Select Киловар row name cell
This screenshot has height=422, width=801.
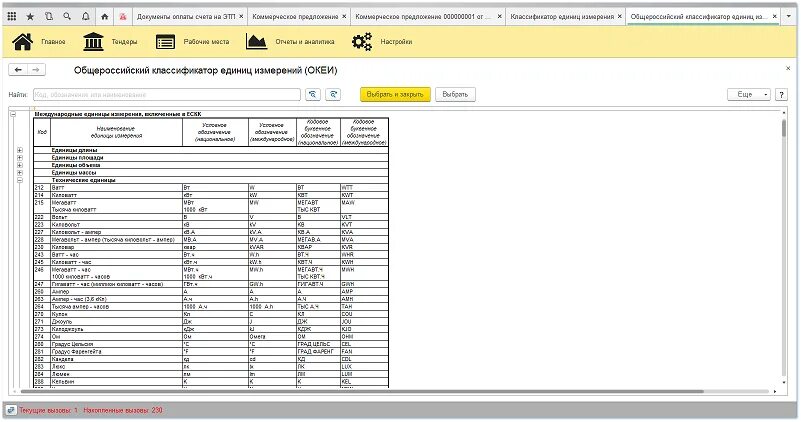[x=116, y=247]
